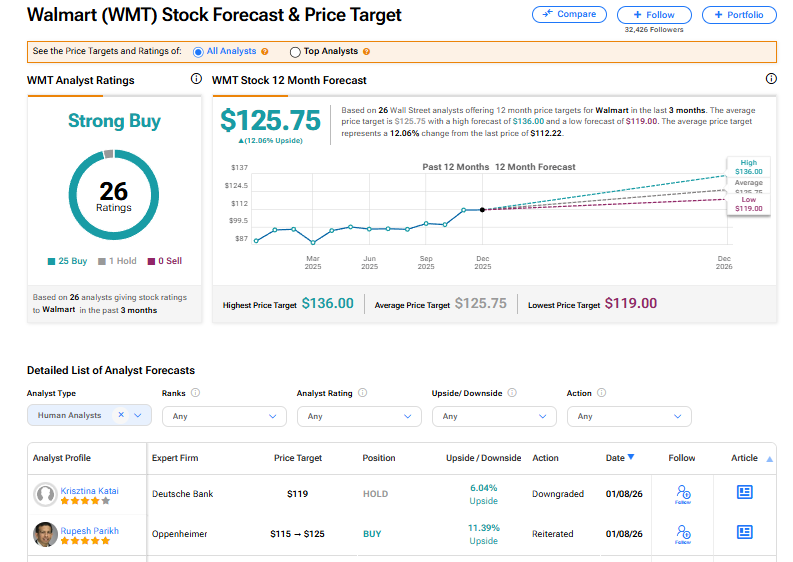Select the All Analysts radio button

point(198,52)
